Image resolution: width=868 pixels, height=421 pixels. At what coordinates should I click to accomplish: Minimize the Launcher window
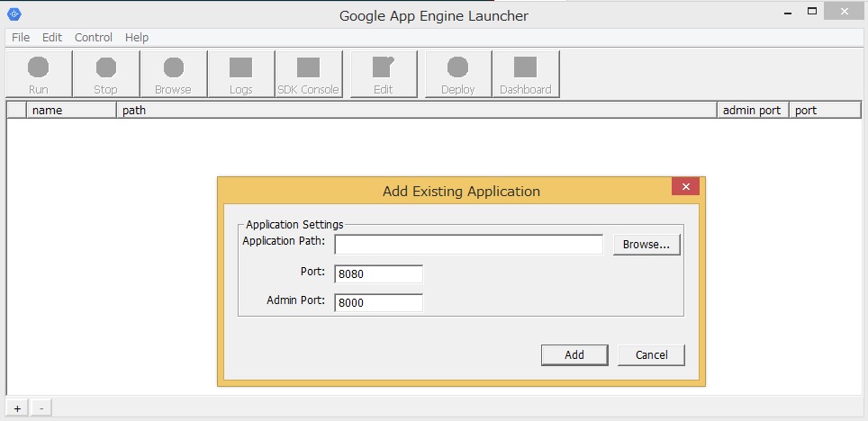pos(788,12)
